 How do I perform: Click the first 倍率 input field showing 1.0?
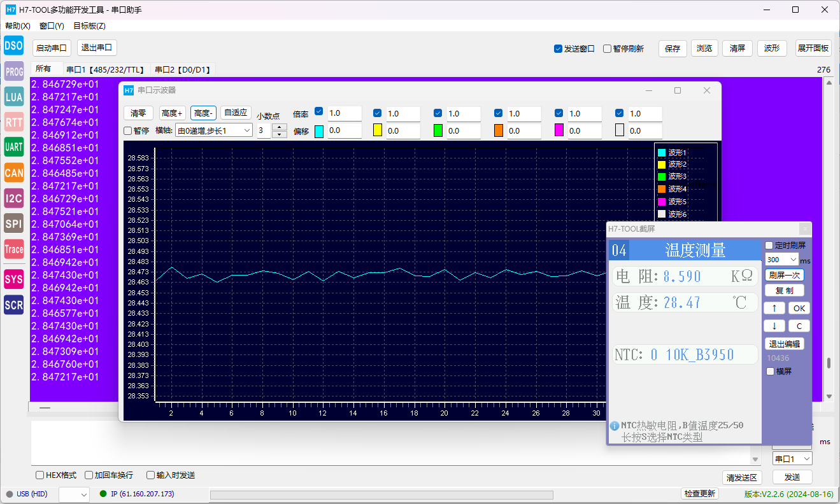click(344, 113)
